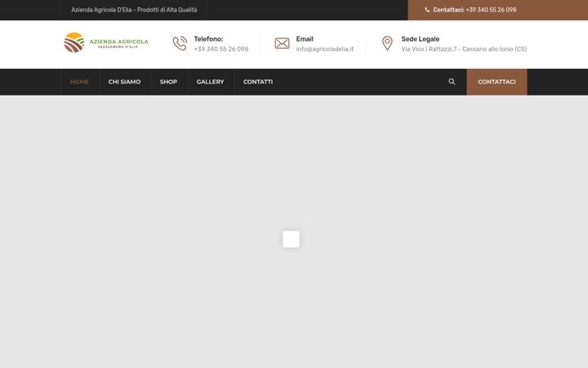
Task: Click the info@agricoladelia.it email address
Action: pos(325,49)
